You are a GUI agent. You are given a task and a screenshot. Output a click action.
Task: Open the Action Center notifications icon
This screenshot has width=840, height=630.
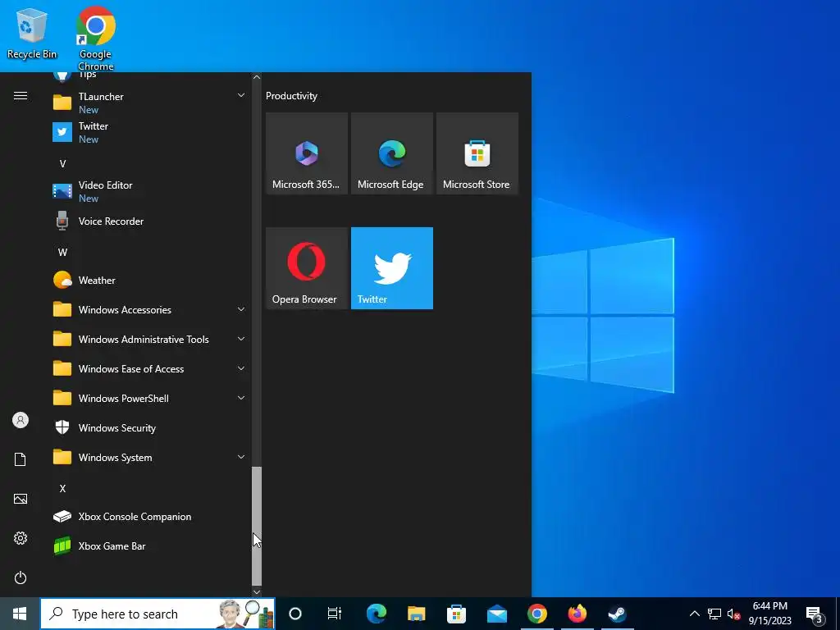point(815,614)
